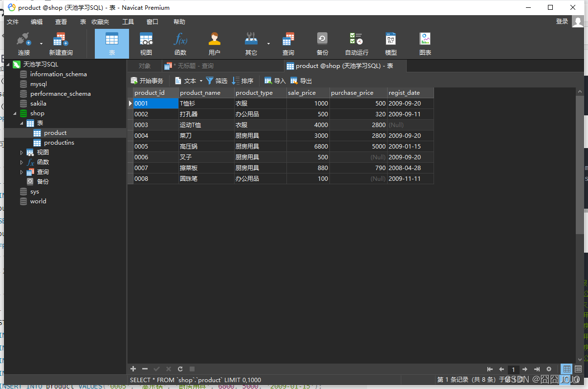Open the 文本 dropdown in table toolbar

point(188,81)
